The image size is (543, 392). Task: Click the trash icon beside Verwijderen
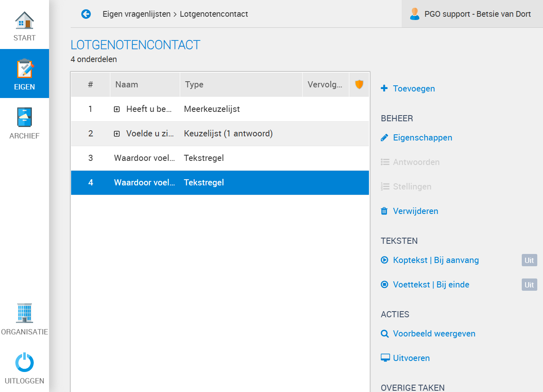tap(384, 211)
